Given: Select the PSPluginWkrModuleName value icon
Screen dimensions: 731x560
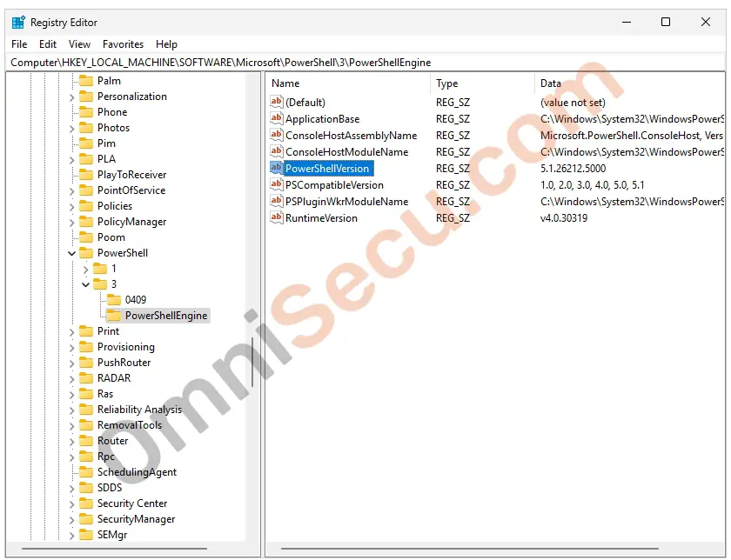Looking at the screenshot, I should [x=277, y=201].
